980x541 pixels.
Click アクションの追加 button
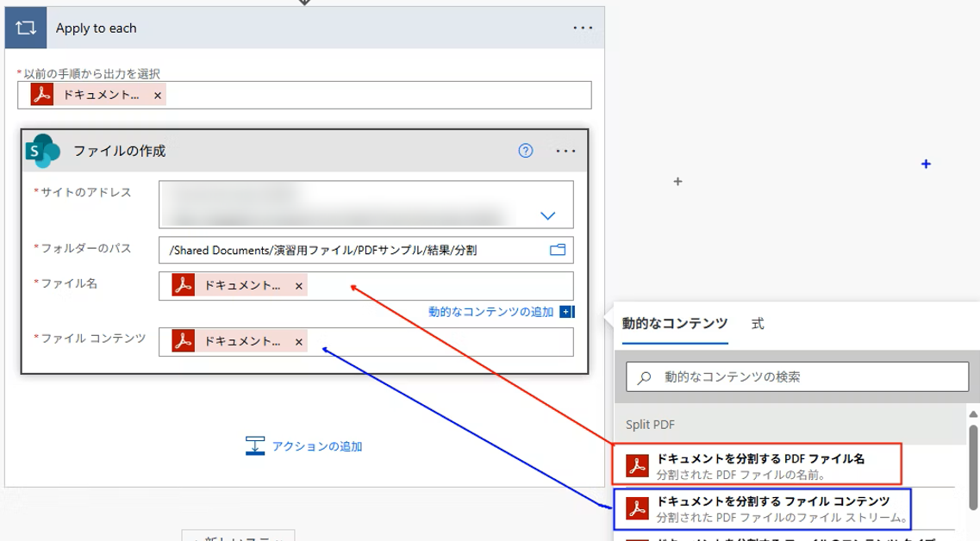click(303, 446)
